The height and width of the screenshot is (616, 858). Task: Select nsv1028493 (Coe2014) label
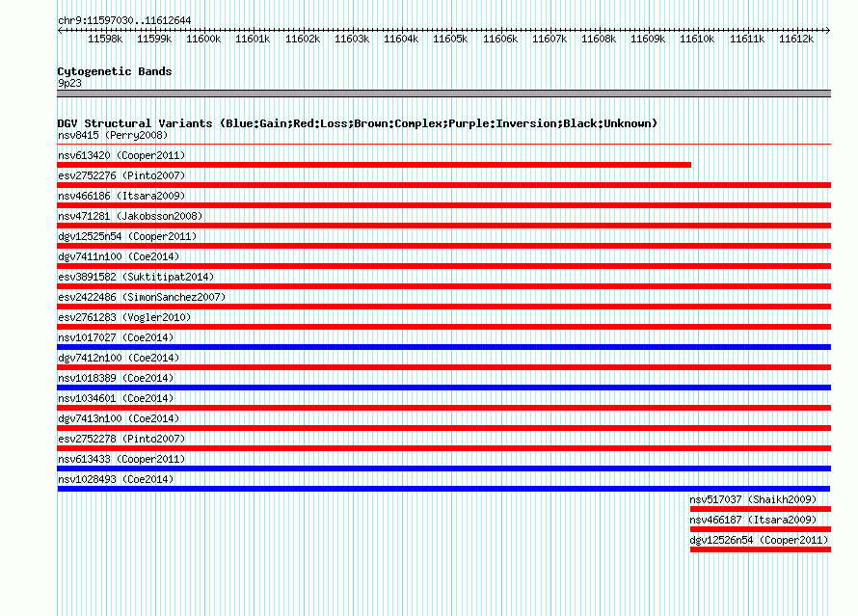(116, 479)
